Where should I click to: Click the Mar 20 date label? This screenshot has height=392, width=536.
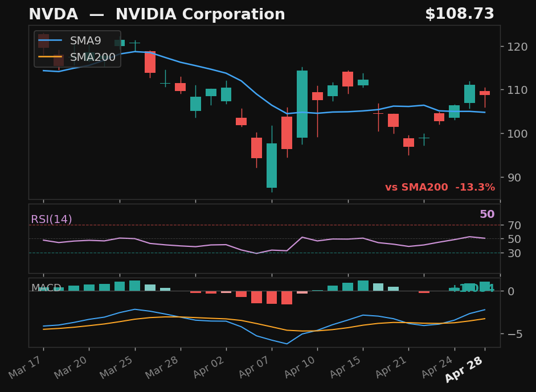tap(72, 367)
